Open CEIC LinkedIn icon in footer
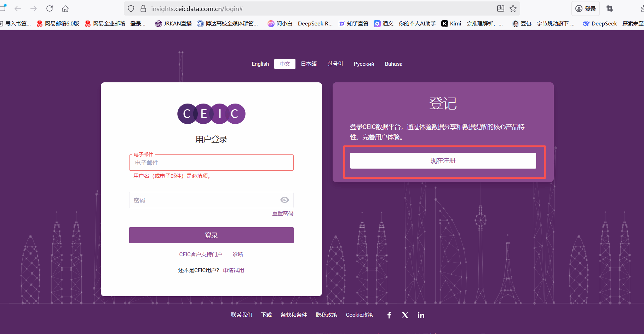The height and width of the screenshot is (334, 644). (x=421, y=315)
